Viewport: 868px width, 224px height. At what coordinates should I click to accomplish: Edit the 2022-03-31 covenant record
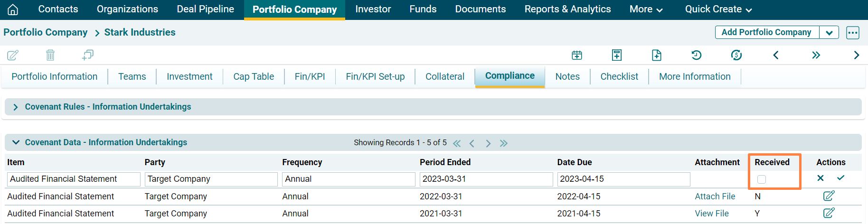pos(829,196)
